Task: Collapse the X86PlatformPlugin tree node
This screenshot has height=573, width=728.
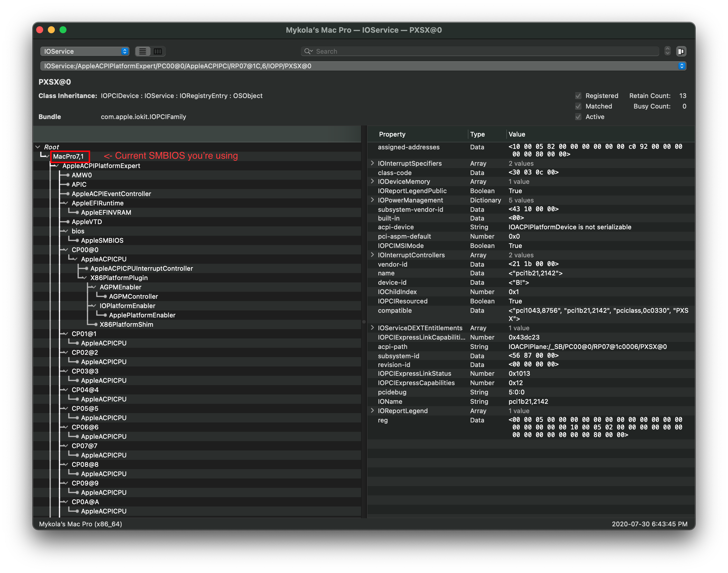Action: [x=84, y=278]
